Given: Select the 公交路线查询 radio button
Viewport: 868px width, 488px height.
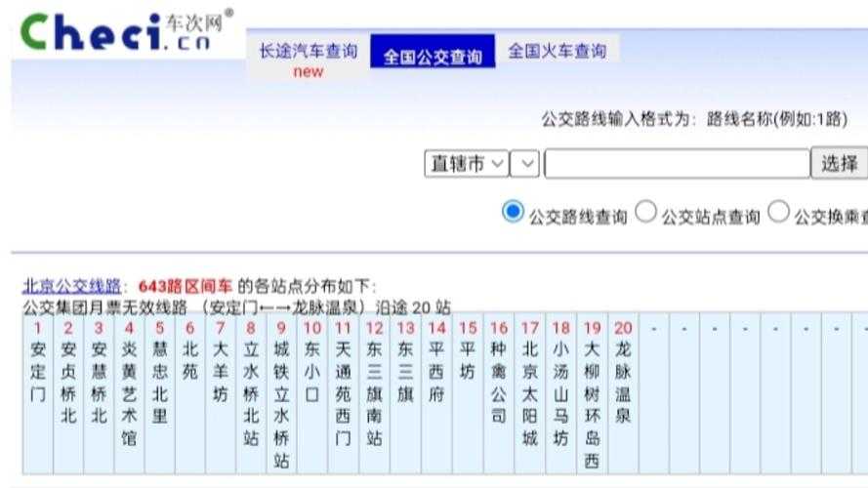Looking at the screenshot, I should pos(513,212).
